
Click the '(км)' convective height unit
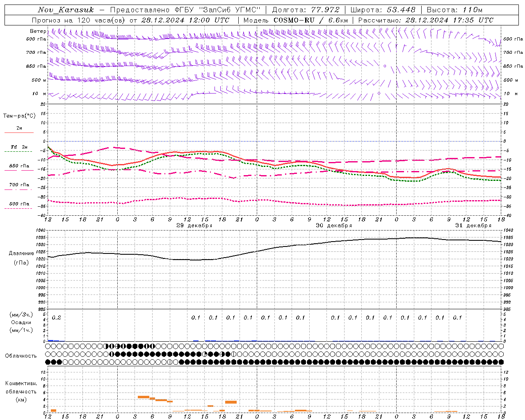[x=21, y=399]
